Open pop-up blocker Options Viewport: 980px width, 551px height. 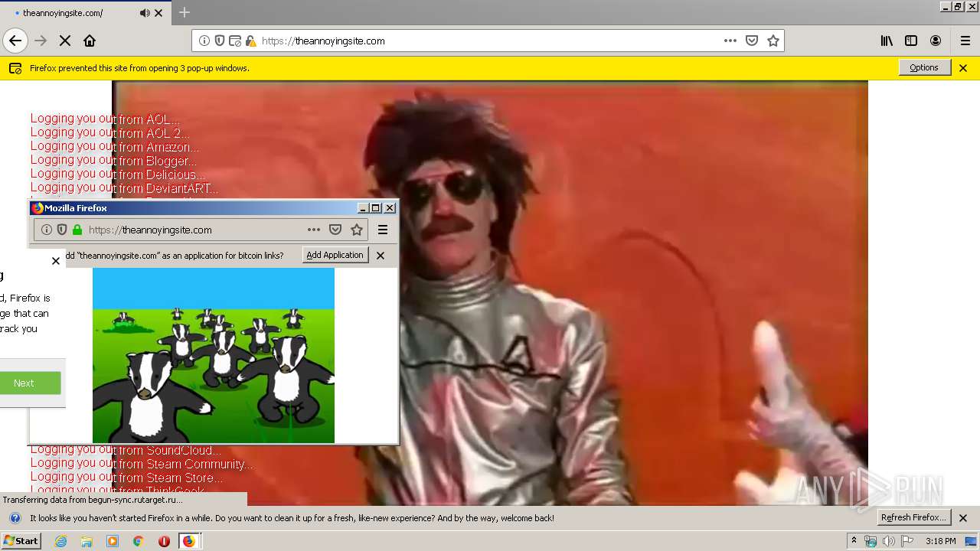coord(924,67)
